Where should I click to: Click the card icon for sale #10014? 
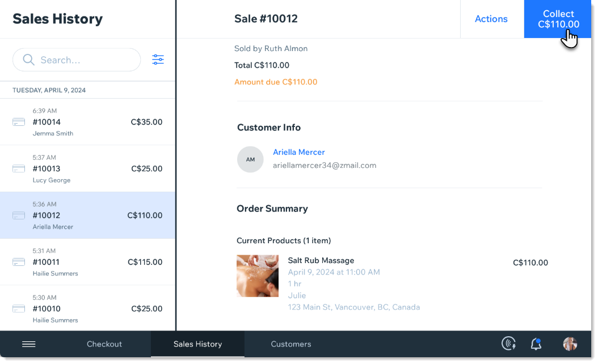tap(19, 122)
